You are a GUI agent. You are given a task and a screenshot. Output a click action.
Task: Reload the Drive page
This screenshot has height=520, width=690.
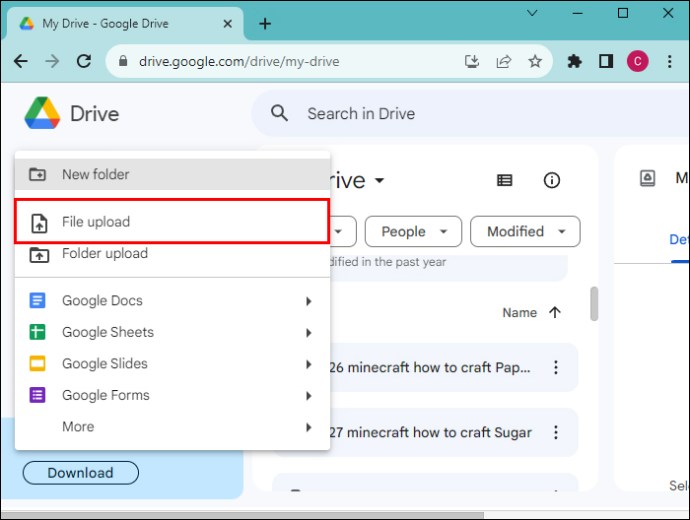point(84,61)
